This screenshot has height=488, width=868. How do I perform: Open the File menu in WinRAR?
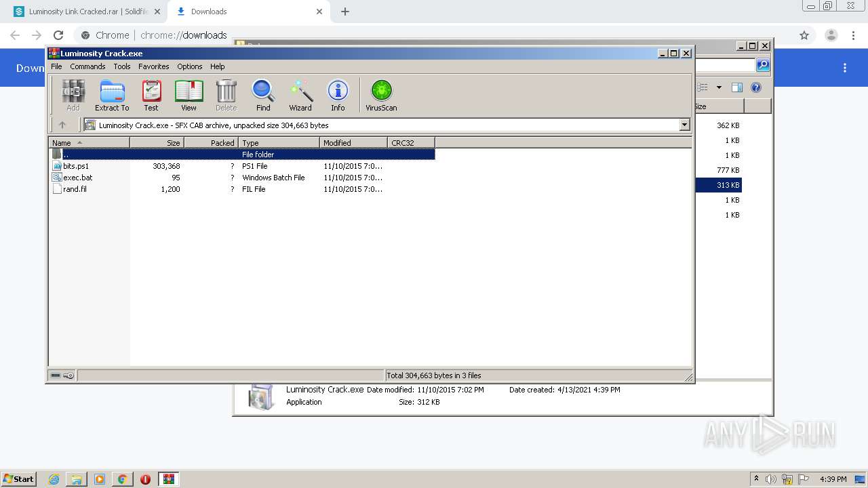56,66
